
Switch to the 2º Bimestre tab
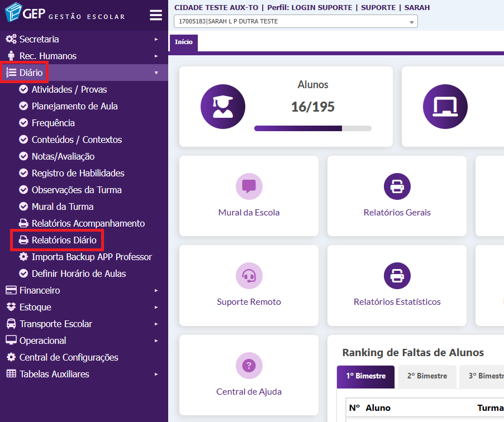tap(427, 376)
